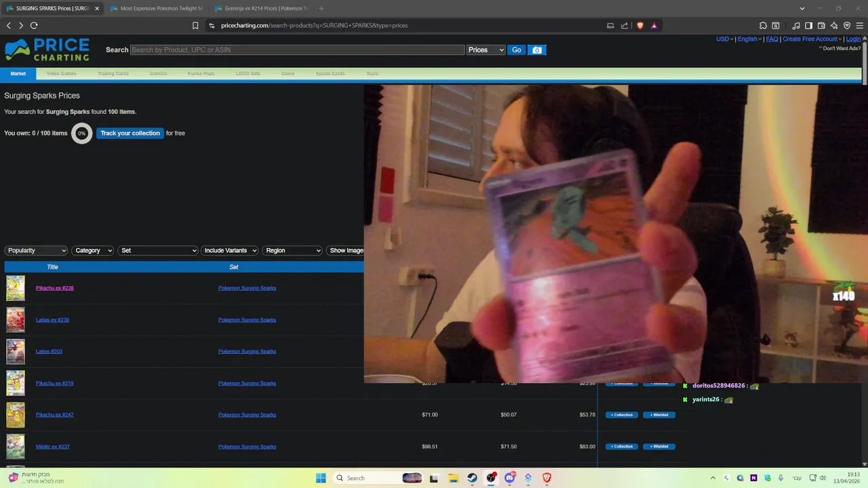Click the share icon in the address bar
The width and height of the screenshot is (868, 488).
pos(625,25)
